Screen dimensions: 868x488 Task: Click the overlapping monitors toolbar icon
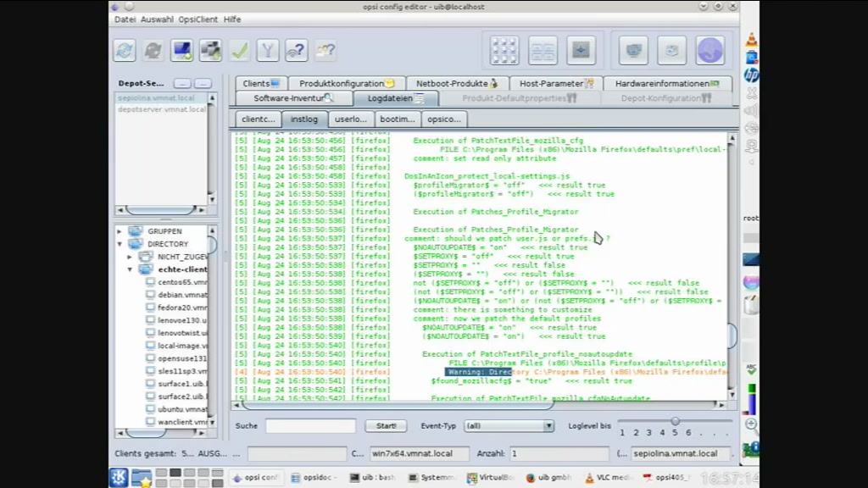pos(210,50)
